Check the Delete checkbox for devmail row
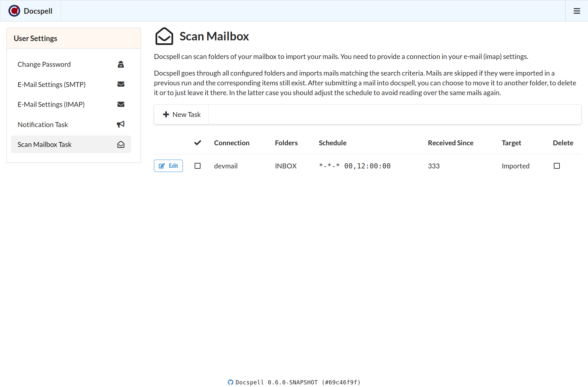This screenshot has height=387, width=588. point(557,166)
